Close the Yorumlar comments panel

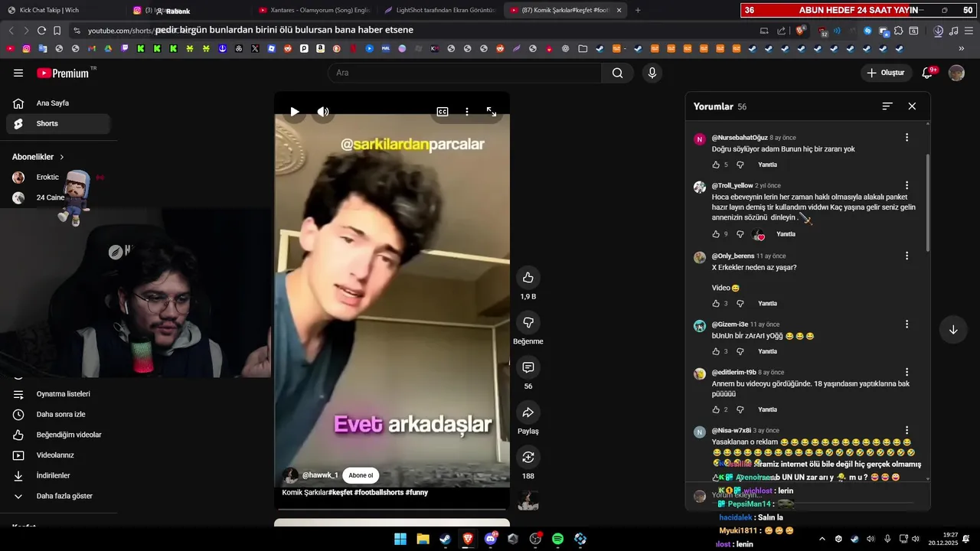(x=912, y=106)
